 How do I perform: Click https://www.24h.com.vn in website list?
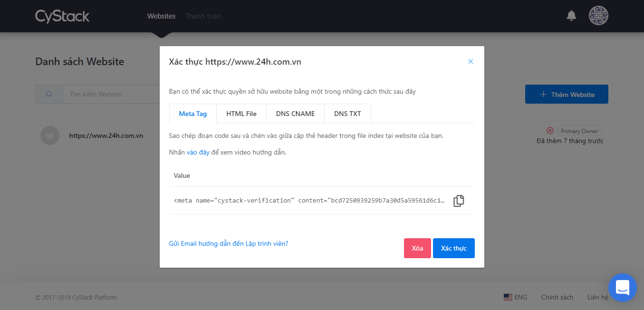106,136
